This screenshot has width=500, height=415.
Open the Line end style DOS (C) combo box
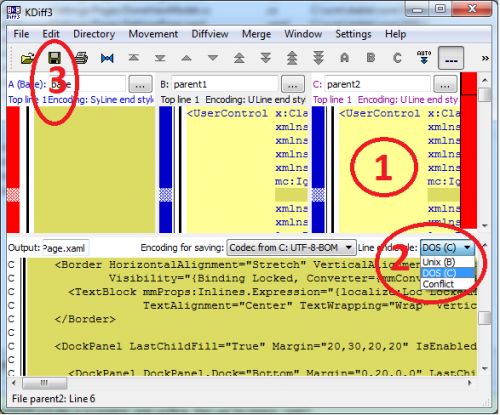pyautogui.click(x=447, y=248)
